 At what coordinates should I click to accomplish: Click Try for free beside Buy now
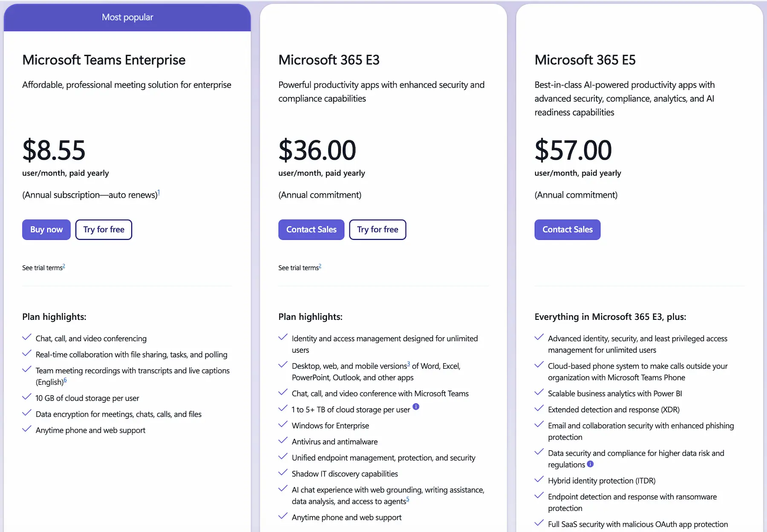(104, 230)
